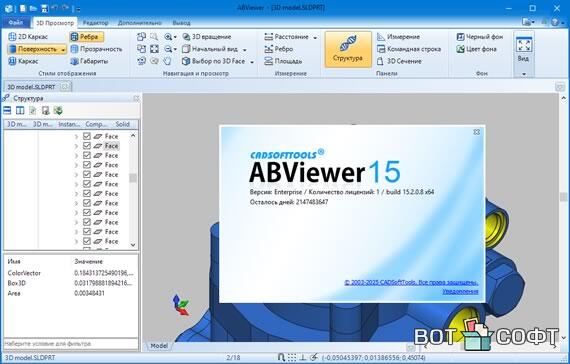Image resolution: width=570 pixels, height=364 pixels.
Task: Open the zoom in dropdown arrow
Action: pos(175,37)
